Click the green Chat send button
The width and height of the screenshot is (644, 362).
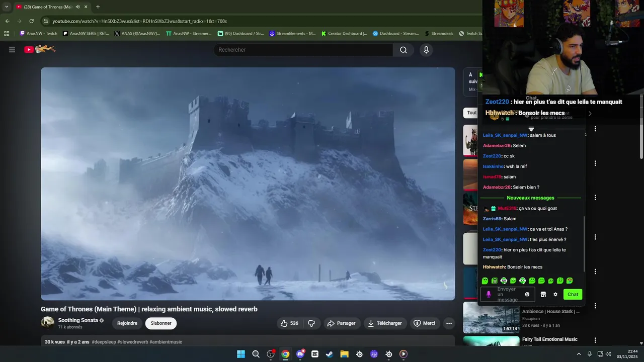click(x=573, y=294)
